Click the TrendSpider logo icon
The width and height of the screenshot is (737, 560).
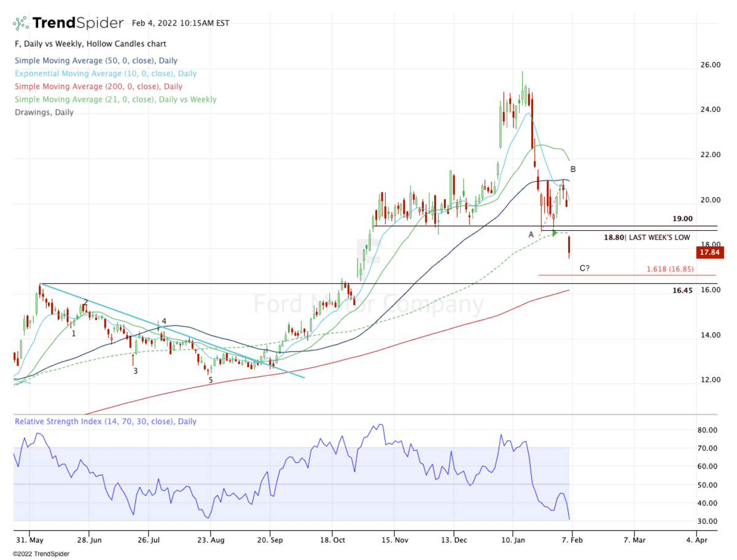point(21,23)
